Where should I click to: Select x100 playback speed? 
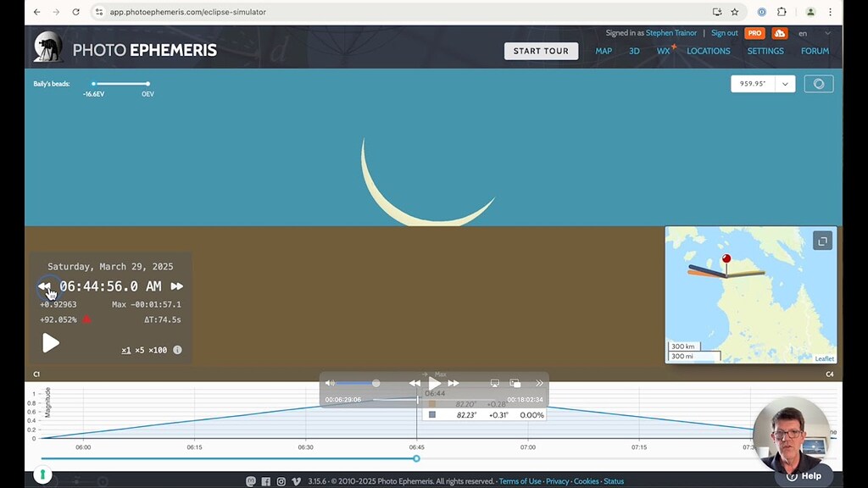coord(158,350)
